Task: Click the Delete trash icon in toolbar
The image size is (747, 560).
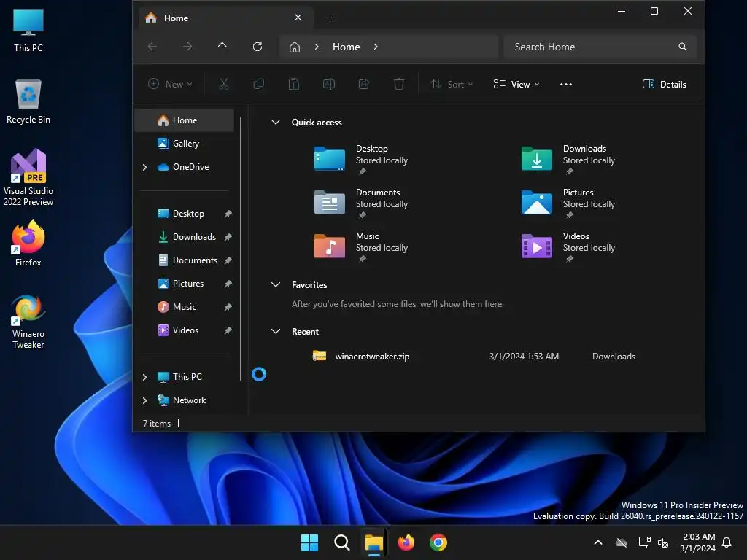Action: [x=399, y=85]
